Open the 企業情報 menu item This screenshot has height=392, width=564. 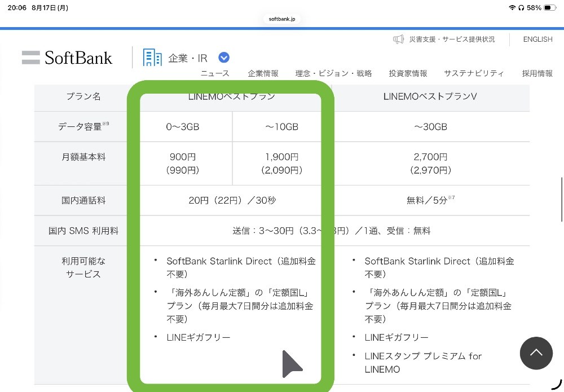pos(263,73)
